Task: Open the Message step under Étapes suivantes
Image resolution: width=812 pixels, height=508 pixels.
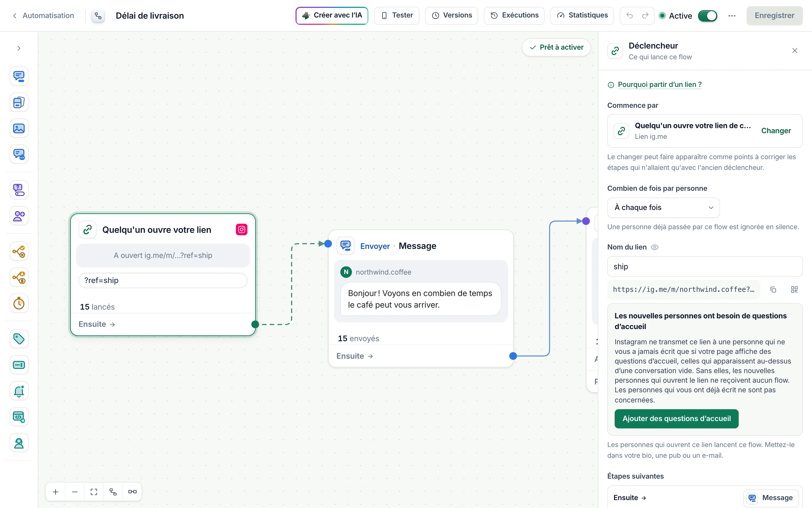Action: click(x=771, y=498)
